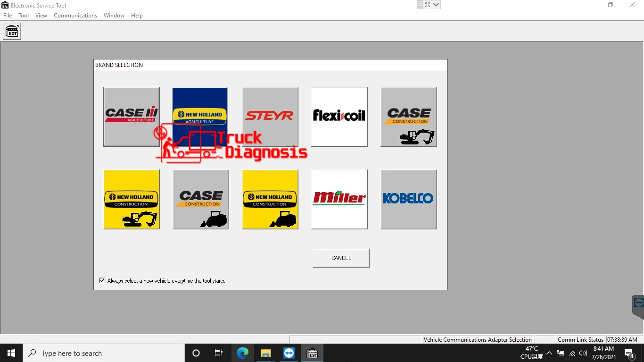This screenshot has width=644, height=362.
Task: Click the 47℃ CPU temperature readout
Action: (x=532, y=353)
